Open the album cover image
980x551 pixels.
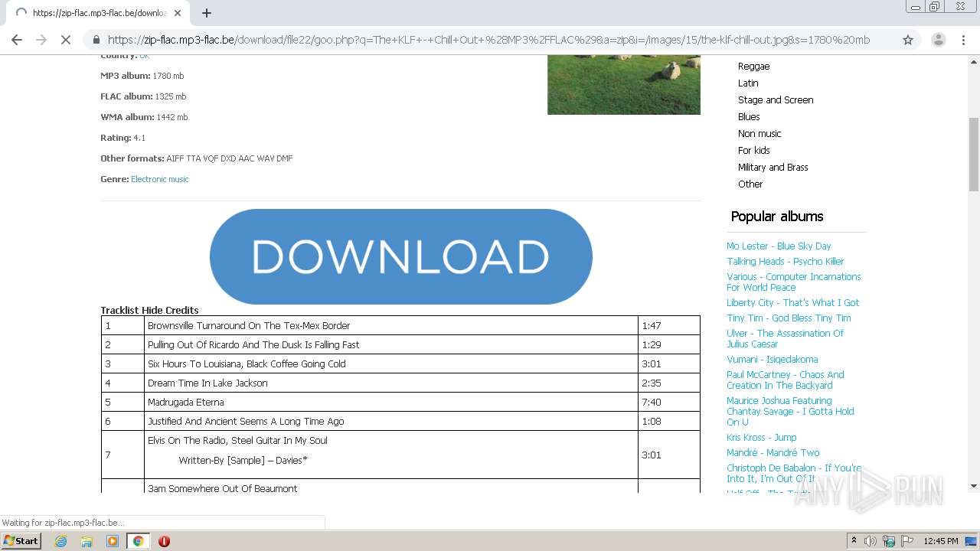[x=624, y=84]
